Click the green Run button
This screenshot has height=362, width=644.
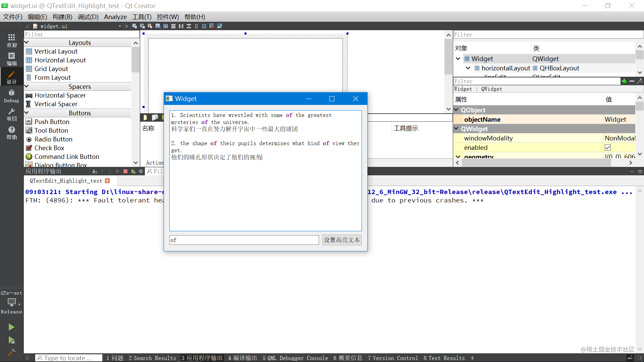coord(11,327)
